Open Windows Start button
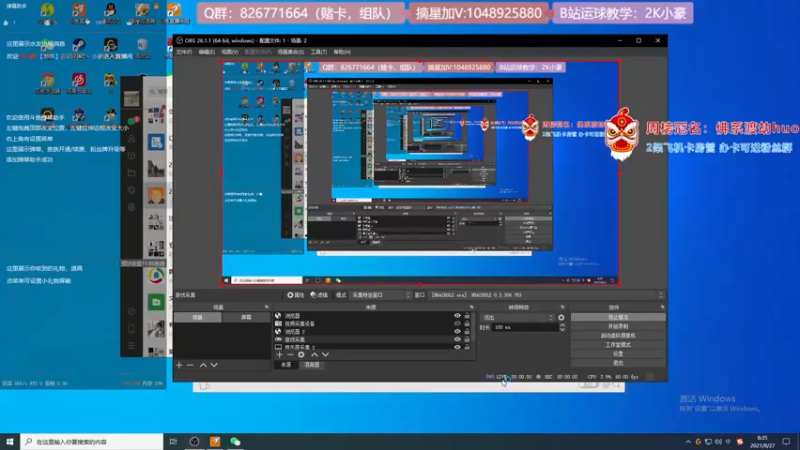The image size is (800, 450). (x=10, y=442)
